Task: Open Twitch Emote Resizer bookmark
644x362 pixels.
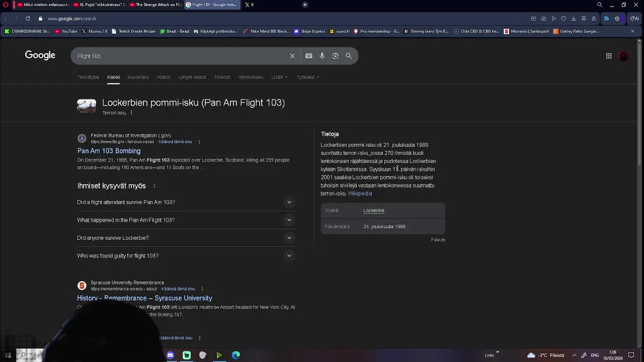Action: pos(133,31)
